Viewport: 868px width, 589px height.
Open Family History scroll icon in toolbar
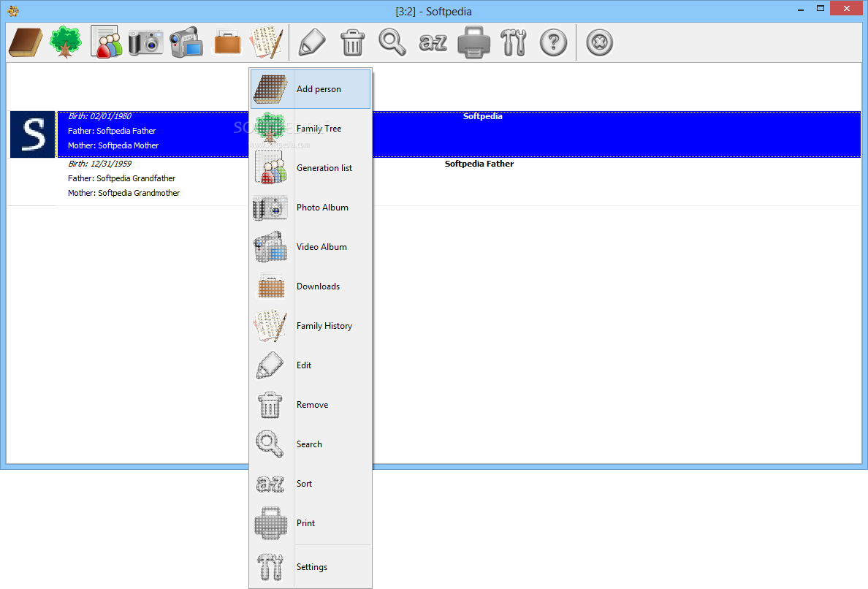tap(267, 42)
